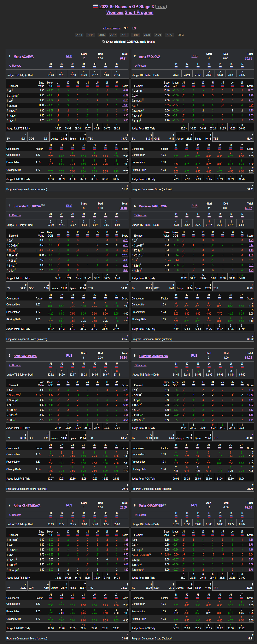This screenshot has height=644, width=257.
Task: Open Sofia Vazhnova's total score 64.34
Action: [123, 358]
